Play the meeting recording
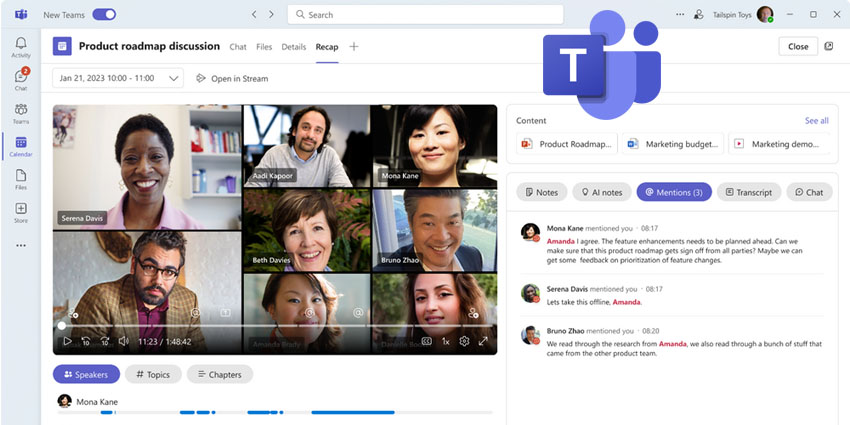 click(67, 341)
